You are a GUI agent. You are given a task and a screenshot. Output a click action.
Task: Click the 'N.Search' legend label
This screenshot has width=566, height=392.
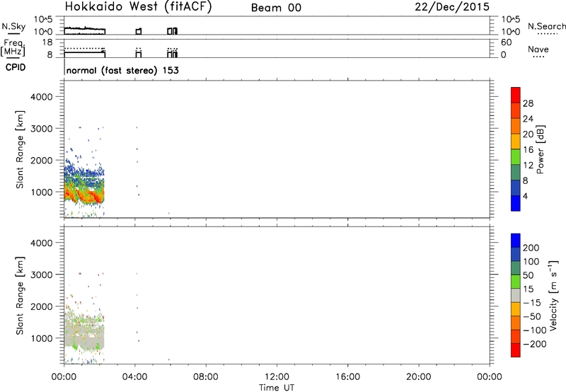(546, 26)
